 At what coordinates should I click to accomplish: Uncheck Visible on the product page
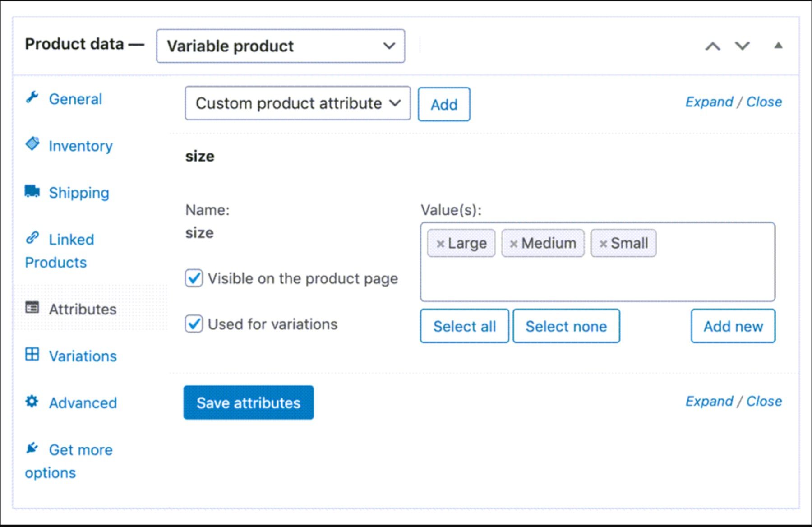pyautogui.click(x=194, y=278)
